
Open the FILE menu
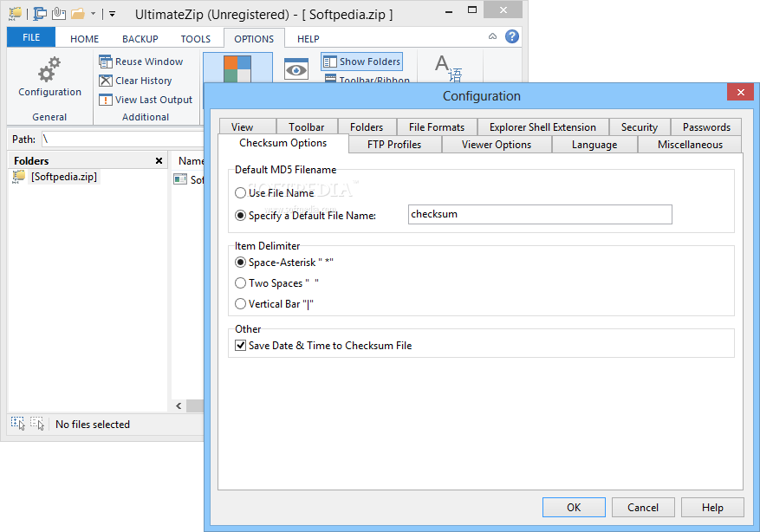pos(31,37)
